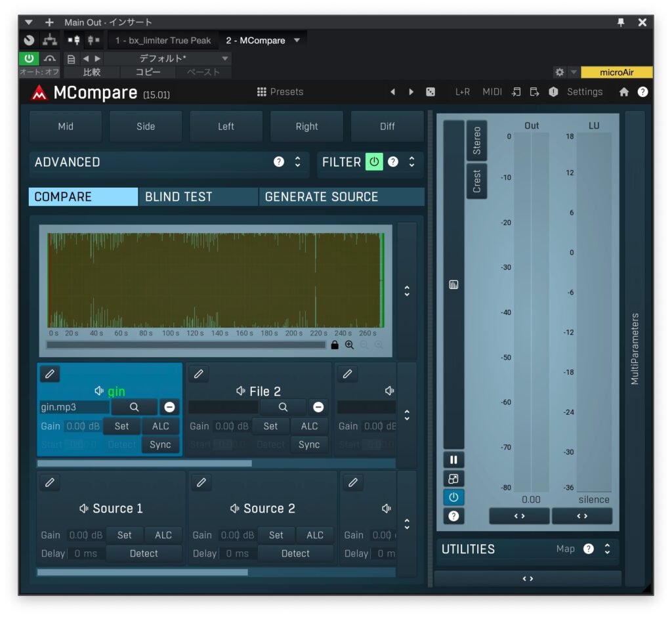This screenshot has width=672, height=617.
Task: Pause the meter display
Action: [453, 459]
